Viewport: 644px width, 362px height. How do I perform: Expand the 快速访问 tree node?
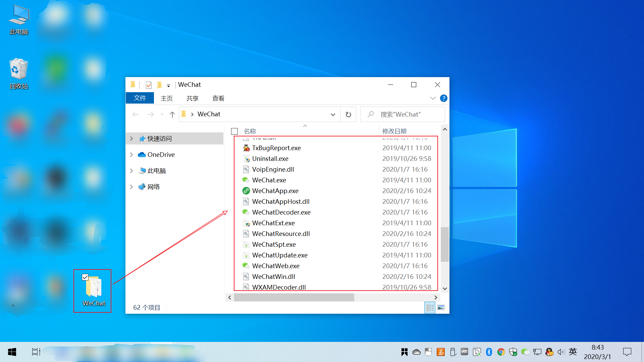click(131, 138)
